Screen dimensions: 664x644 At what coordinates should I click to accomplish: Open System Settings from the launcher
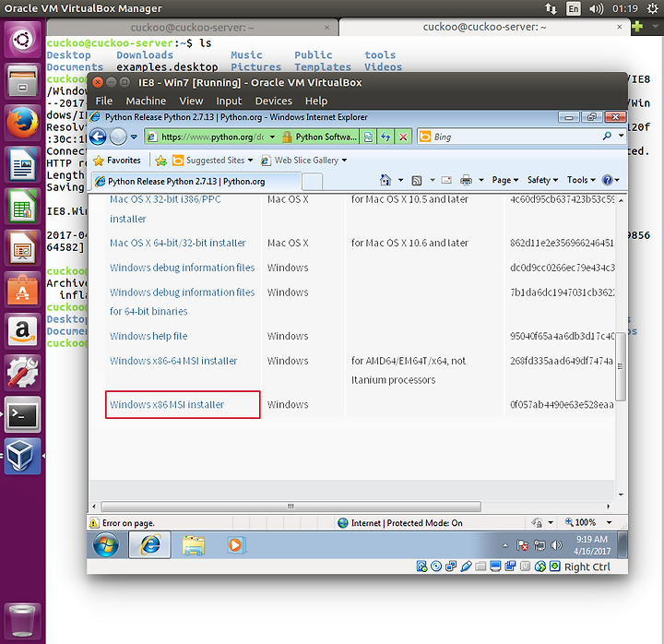coord(22,373)
